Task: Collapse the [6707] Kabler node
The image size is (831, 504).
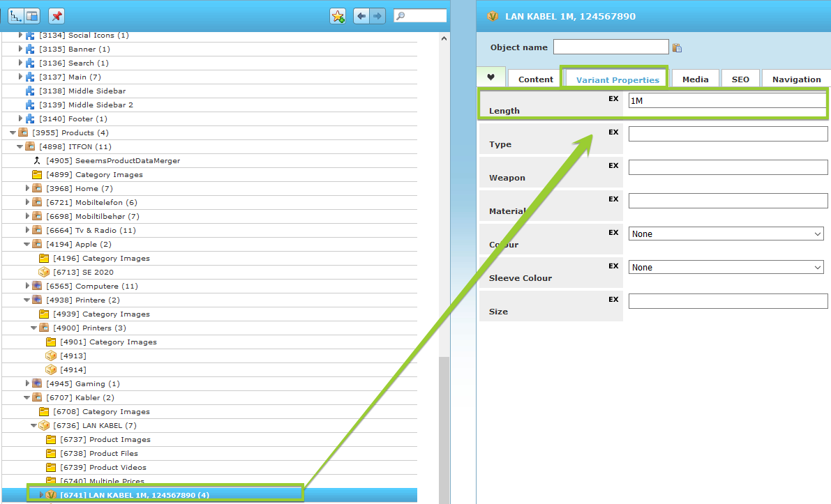Action: tap(27, 397)
